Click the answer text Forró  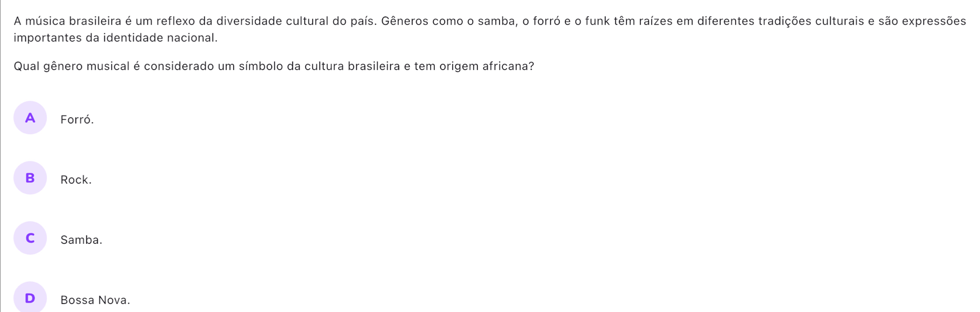(x=77, y=119)
